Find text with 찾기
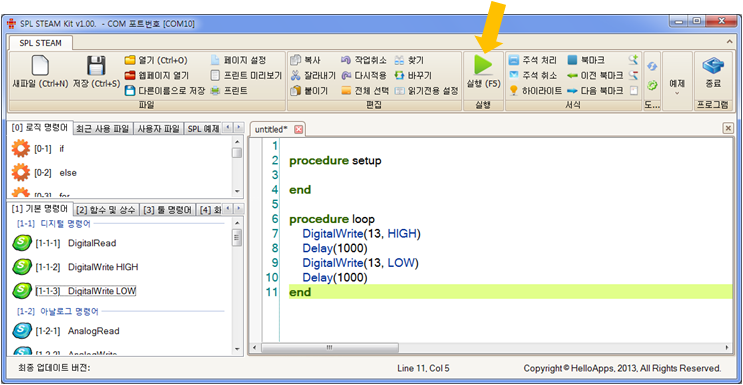The image size is (743, 385). click(409, 60)
